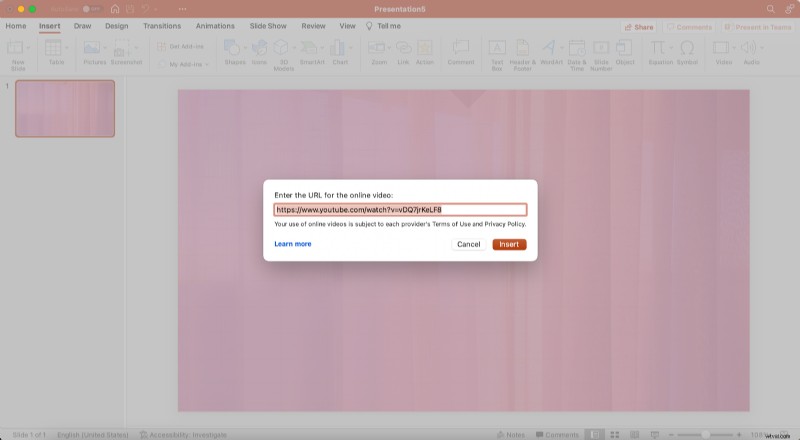Image resolution: width=800 pixels, height=440 pixels.
Task: Switch to the Home tab
Action: (x=16, y=26)
